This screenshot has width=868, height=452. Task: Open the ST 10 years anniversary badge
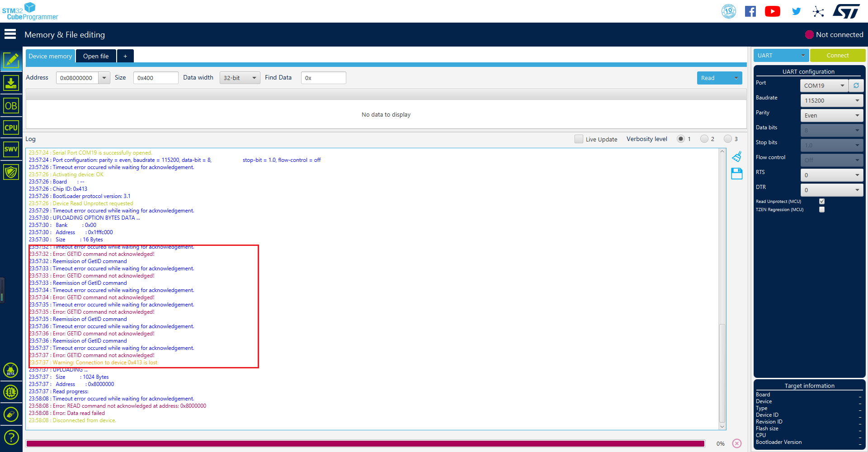(729, 11)
